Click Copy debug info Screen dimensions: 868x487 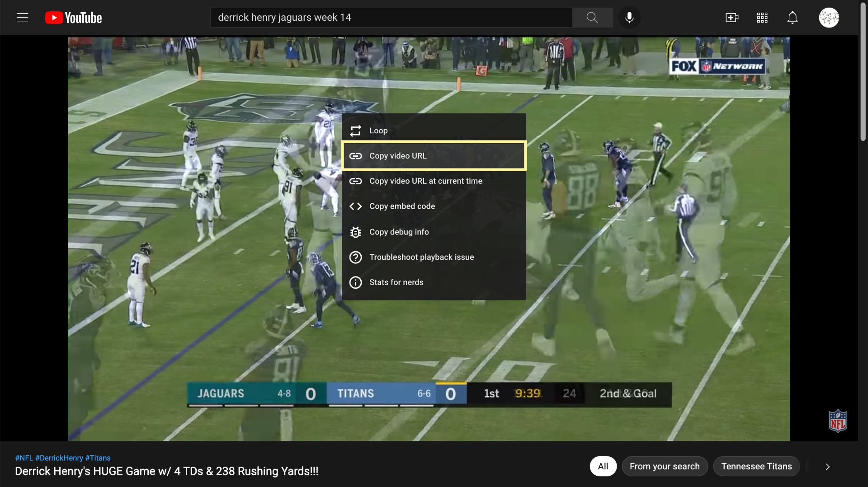pos(433,232)
